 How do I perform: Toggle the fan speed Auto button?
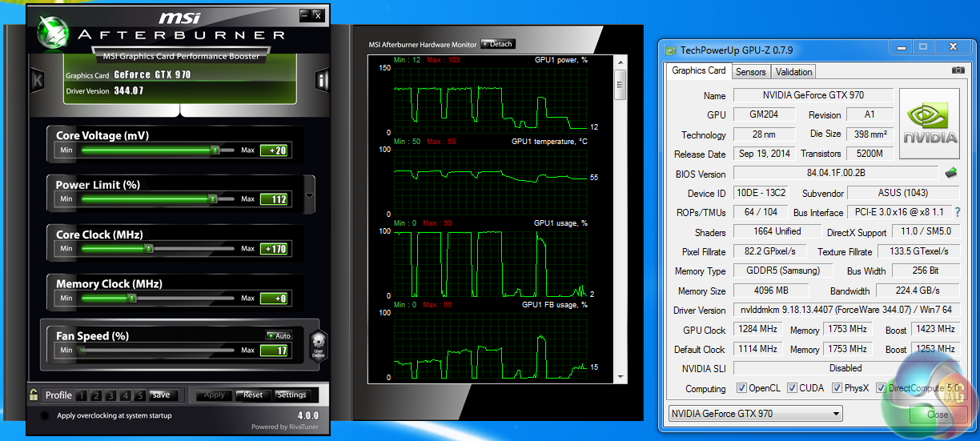pos(279,336)
